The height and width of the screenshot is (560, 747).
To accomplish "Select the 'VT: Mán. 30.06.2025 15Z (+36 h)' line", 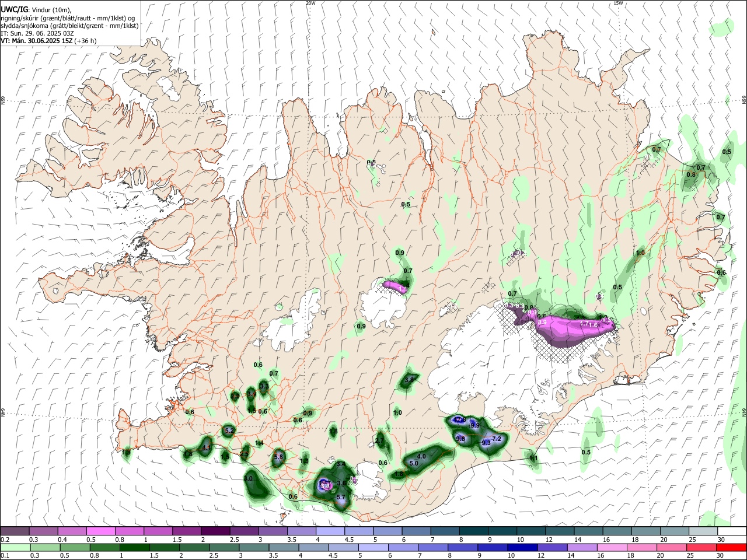I will point(48,41).
